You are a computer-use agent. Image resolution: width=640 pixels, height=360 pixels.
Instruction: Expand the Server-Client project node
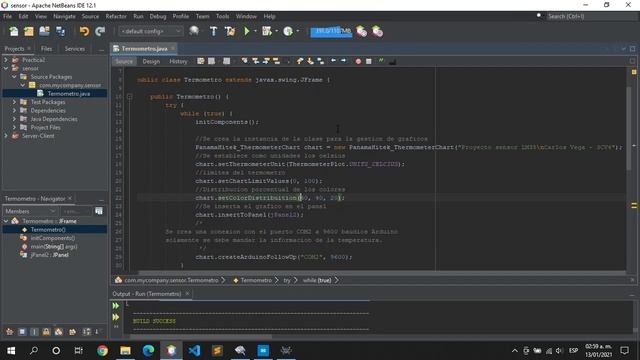click(x=6, y=136)
